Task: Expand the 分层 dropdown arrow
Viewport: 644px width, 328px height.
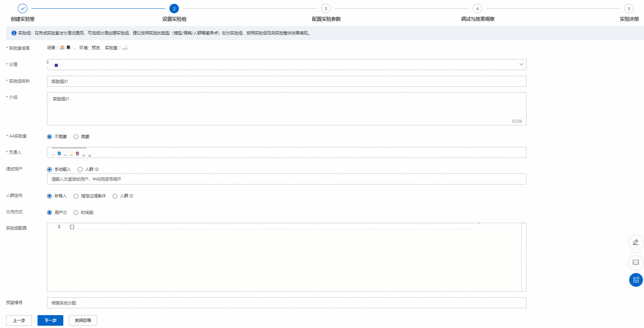Action: [x=521, y=64]
